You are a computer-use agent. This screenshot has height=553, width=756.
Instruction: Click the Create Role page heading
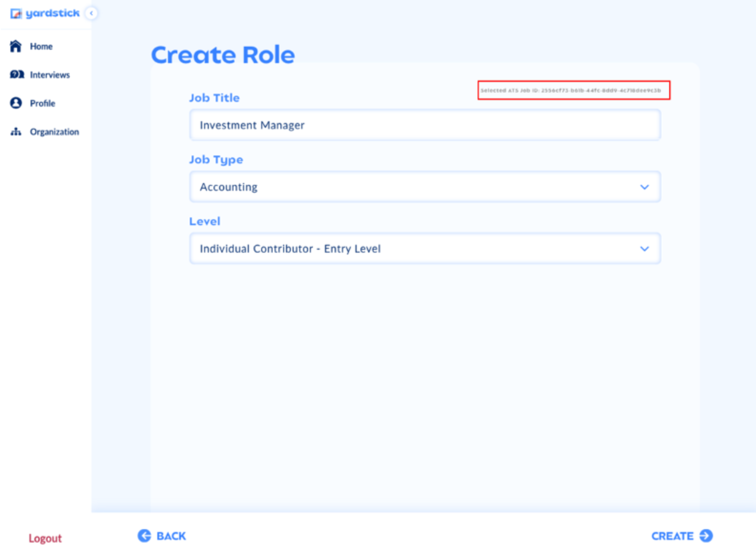point(223,54)
